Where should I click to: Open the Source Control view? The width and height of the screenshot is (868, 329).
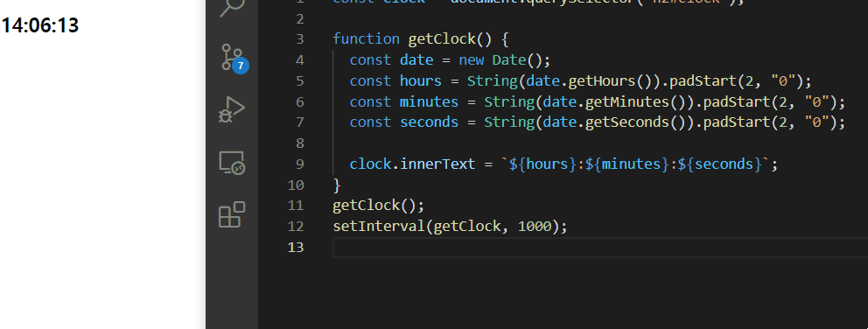coord(233,57)
